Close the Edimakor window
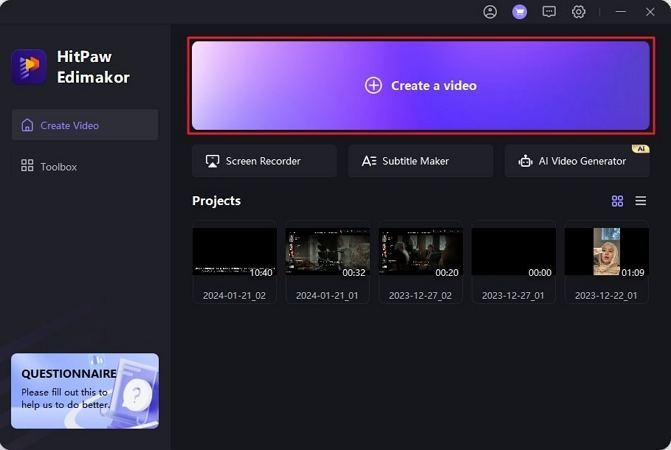 650,12
